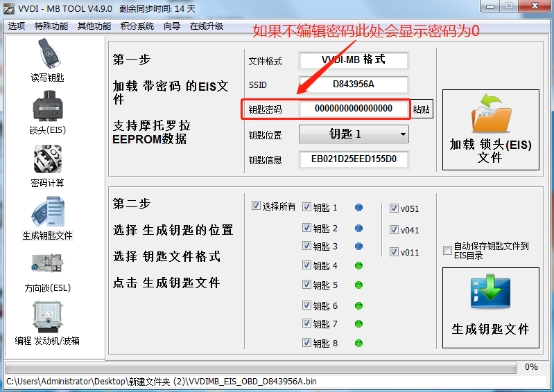Image resolution: width=554 pixels, height=392 pixels.
Task: Toggle the 选择所有 select-all checkbox
Action: tap(256, 206)
